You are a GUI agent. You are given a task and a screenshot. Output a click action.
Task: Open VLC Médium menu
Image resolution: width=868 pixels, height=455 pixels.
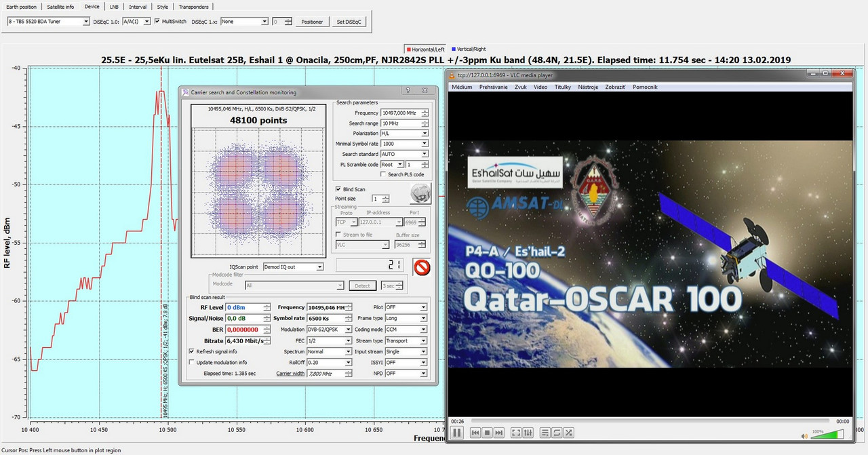click(462, 87)
